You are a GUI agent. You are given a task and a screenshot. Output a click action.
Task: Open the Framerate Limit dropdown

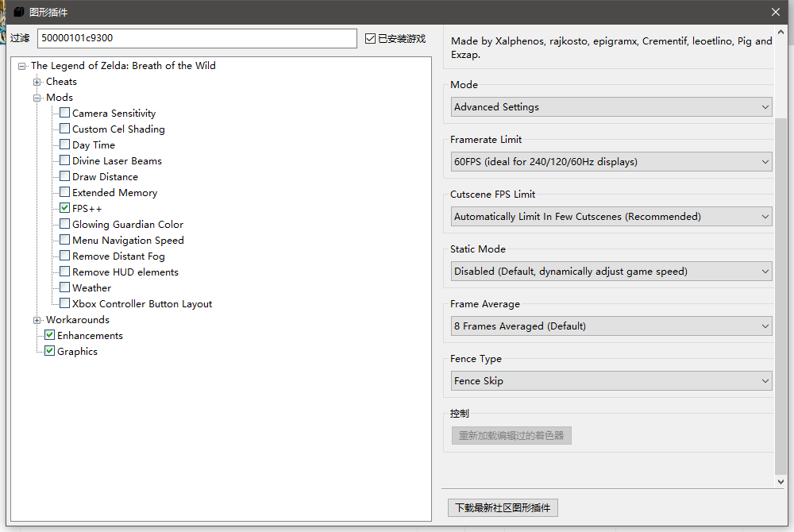click(611, 162)
